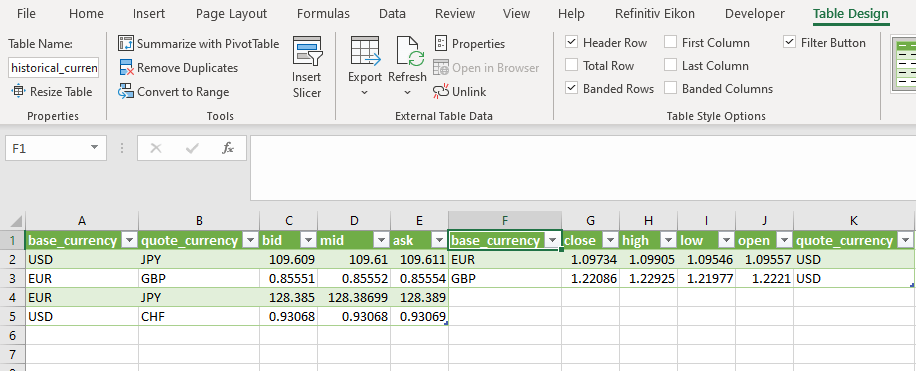Click into the formula bar text area
The image size is (916, 371).
click(x=582, y=168)
